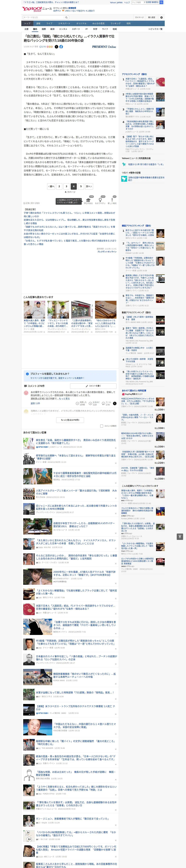Share the first comment via X icon
Viewport: 186px width, 868px height.
point(115,403)
